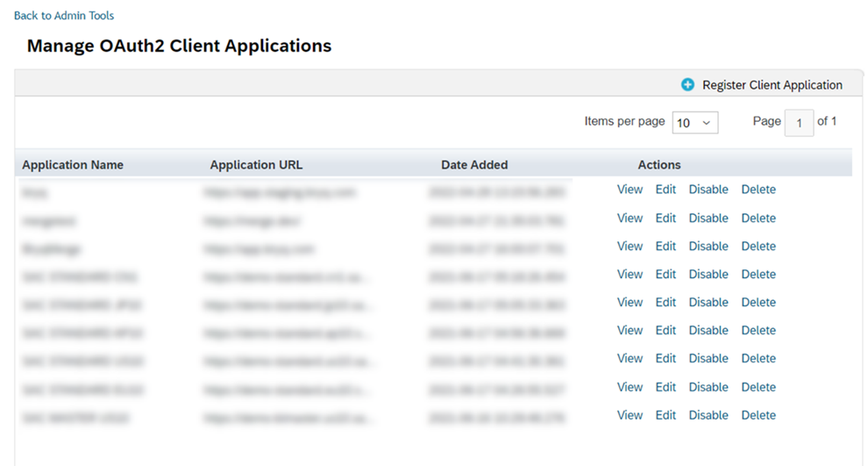Edit the seventh application row
Image resolution: width=868 pixels, height=466 pixels.
[665, 358]
